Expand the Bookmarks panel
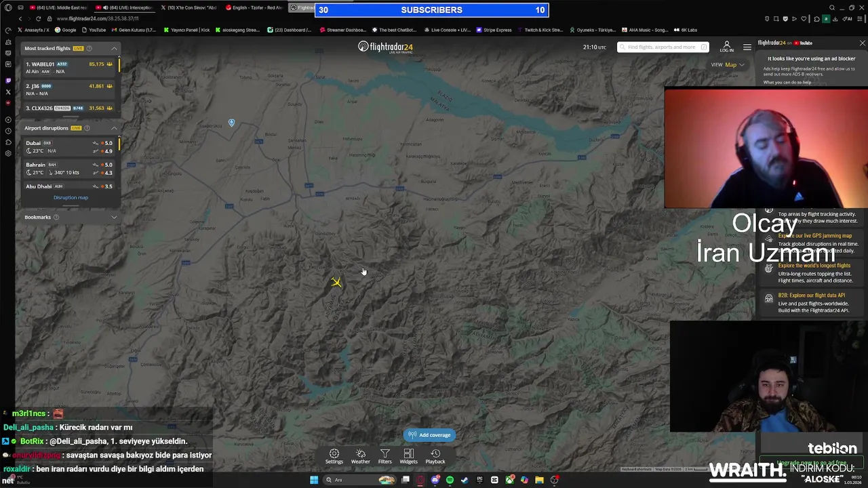 pyautogui.click(x=114, y=217)
